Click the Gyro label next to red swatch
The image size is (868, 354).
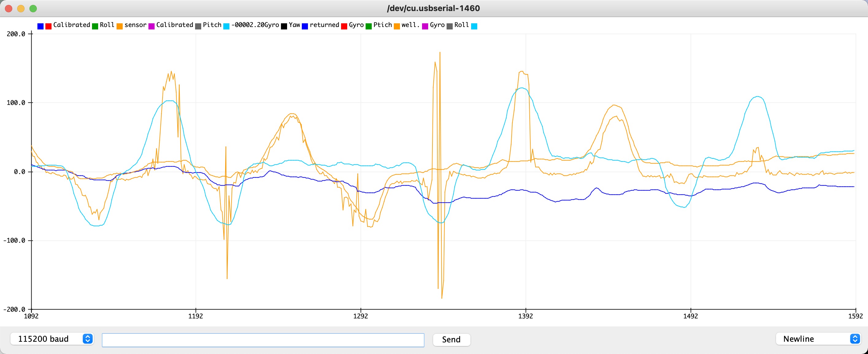pyautogui.click(x=356, y=25)
